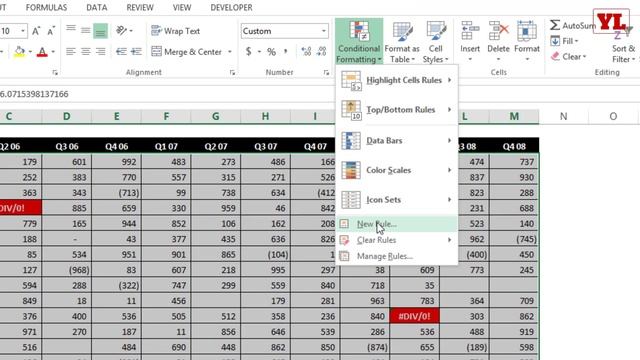Image resolution: width=640 pixels, height=360 pixels.
Task: Expand Icon Sets submenu
Action: click(x=396, y=200)
